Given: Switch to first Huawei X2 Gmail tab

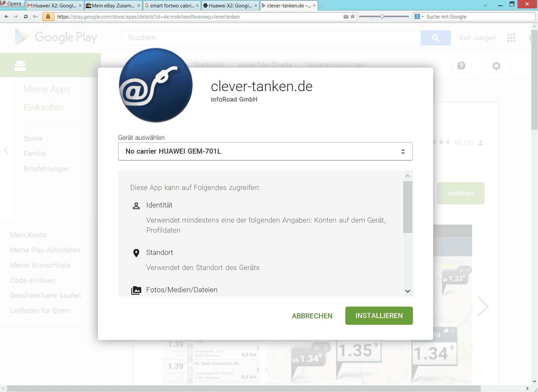Looking at the screenshot, I should (x=54, y=5).
